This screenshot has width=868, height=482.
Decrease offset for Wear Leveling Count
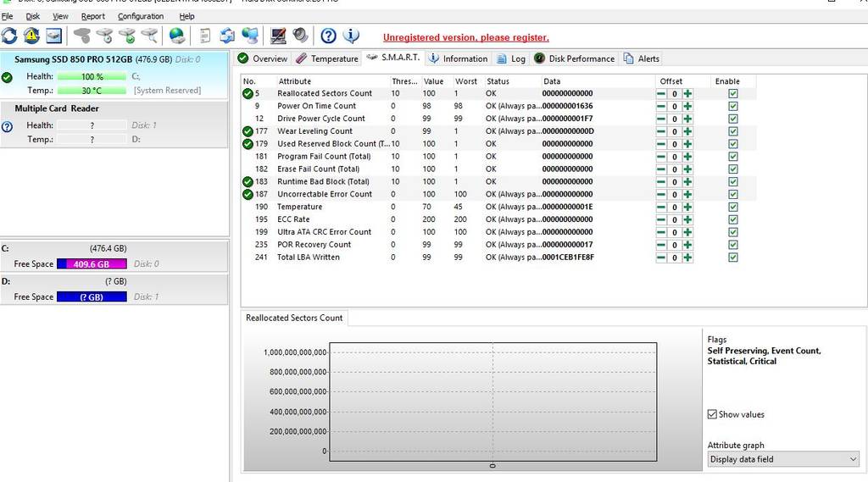point(661,131)
